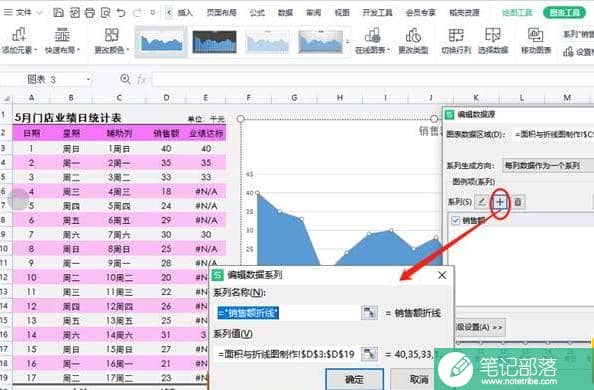This screenshot has height=390, width=594.
Task: Toggle the 销售额 series checkbox
Action: [456, 220]
